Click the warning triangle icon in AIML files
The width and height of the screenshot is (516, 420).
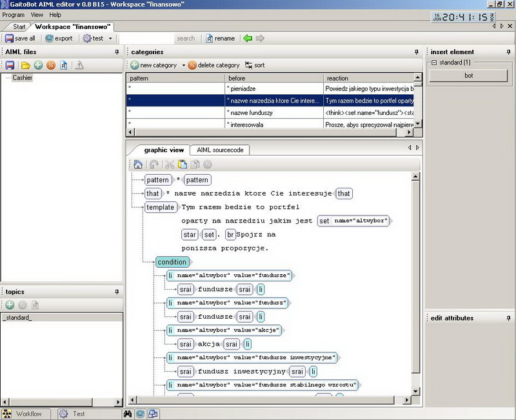(79, 65)
